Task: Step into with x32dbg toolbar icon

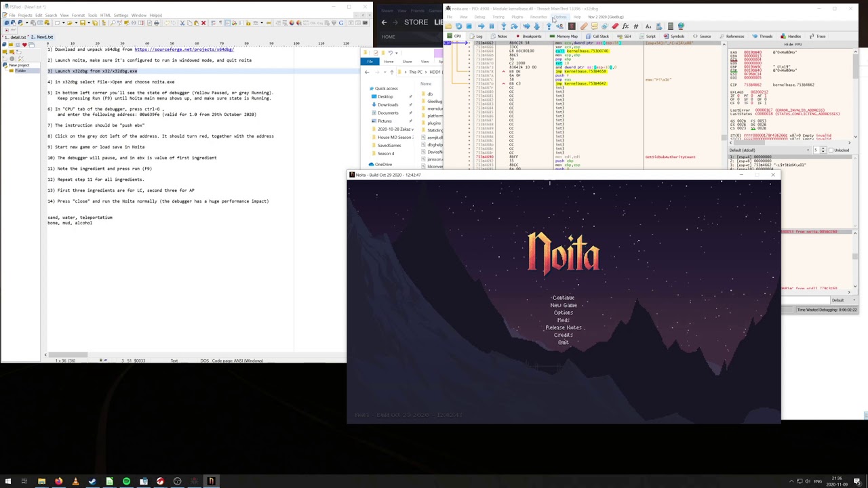Action: tap(503, 26)
